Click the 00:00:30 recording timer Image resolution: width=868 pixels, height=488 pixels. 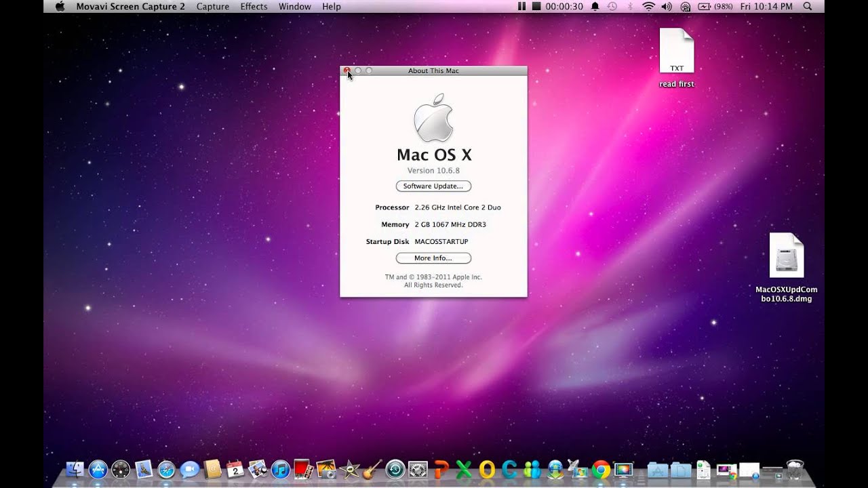click(x=564, y=6)
